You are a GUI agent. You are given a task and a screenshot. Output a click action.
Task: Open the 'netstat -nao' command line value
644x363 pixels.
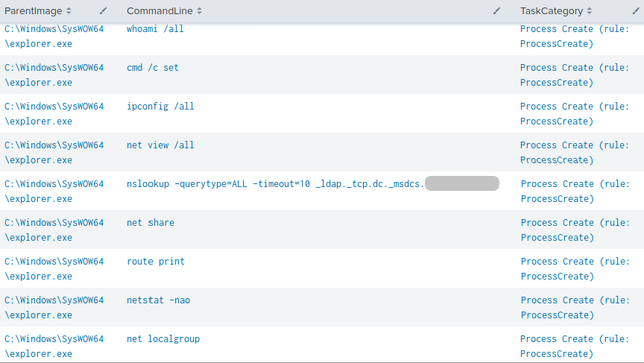pyautogui.click(x=158, y=300)
